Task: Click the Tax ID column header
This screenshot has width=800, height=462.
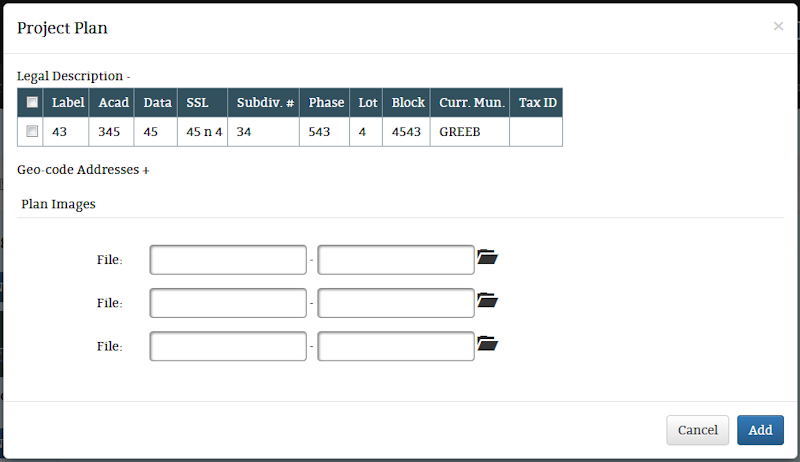Action: click(x=536, y=102)
